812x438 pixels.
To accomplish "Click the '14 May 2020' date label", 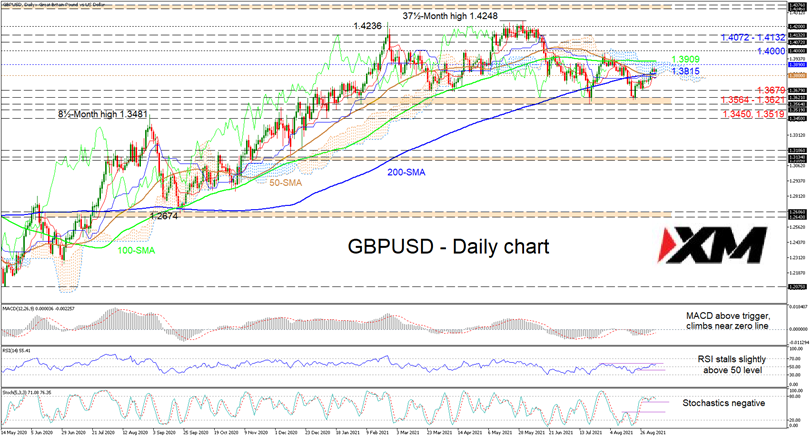I will [x=12, y=432].
